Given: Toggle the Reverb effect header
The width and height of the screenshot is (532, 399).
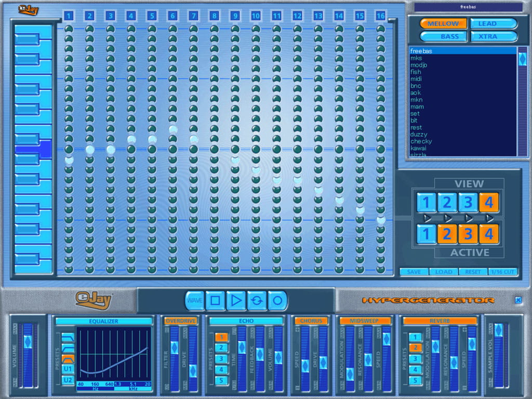Looking at the screenshot, I should 440,321.
